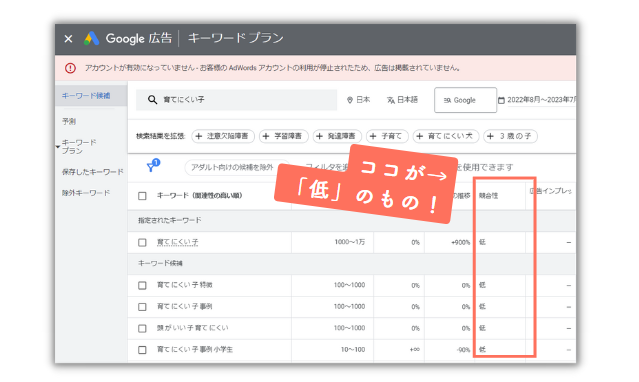Image resolution: width=639 pixels, height=382 pixels.
Task: Check the 頭がいい子 育てにくい row
Action: (142, 328)
